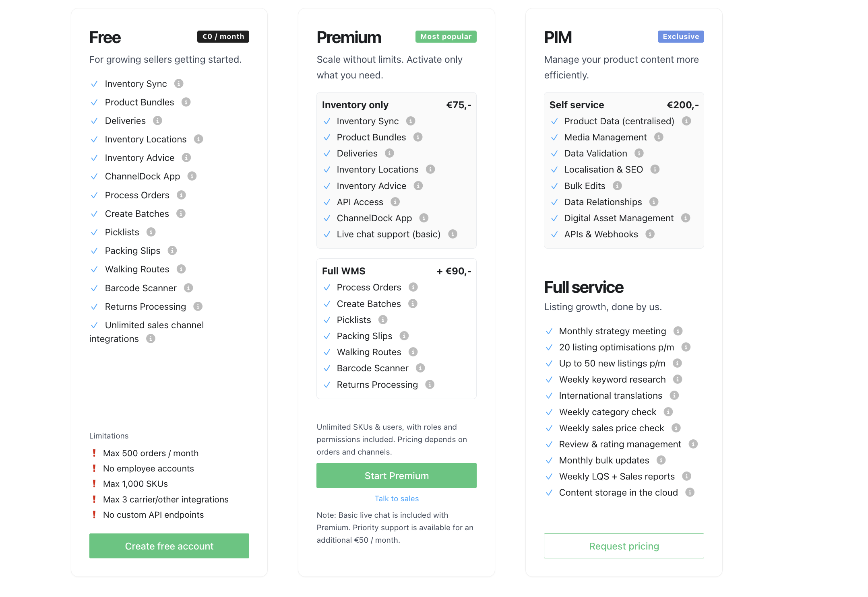Open info icon next to APIs & Webhooks
Screen dimensions: 868x597
coord(650,234)
